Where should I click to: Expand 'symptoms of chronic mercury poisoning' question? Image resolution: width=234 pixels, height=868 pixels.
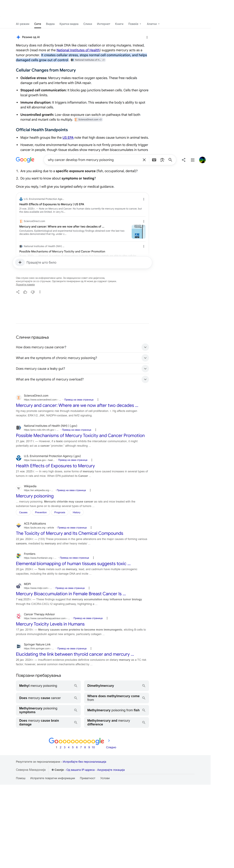tap(145, 358)
